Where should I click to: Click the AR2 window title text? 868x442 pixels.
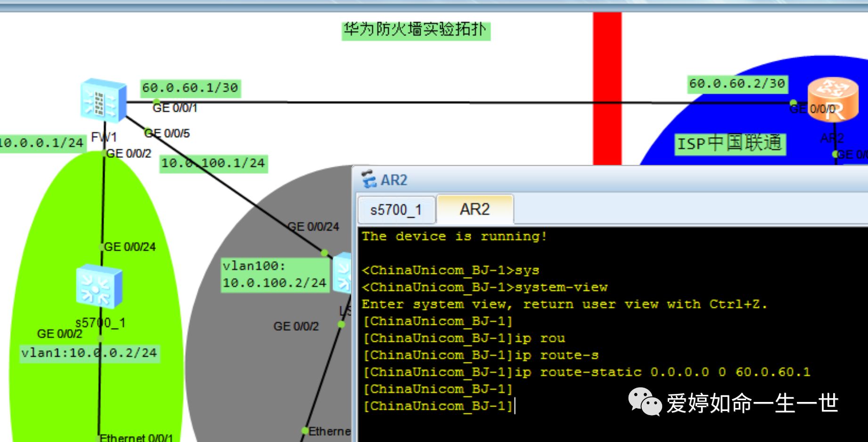(x=394, y=180)
